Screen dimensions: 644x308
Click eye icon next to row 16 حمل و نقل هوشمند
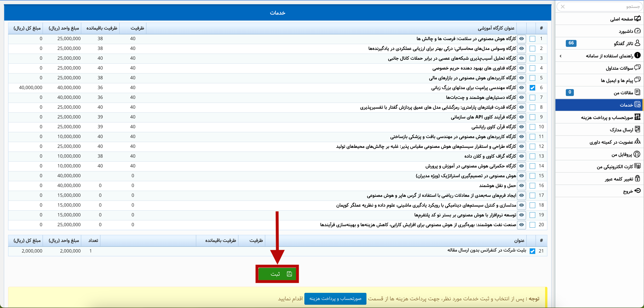tap(522, 185)
